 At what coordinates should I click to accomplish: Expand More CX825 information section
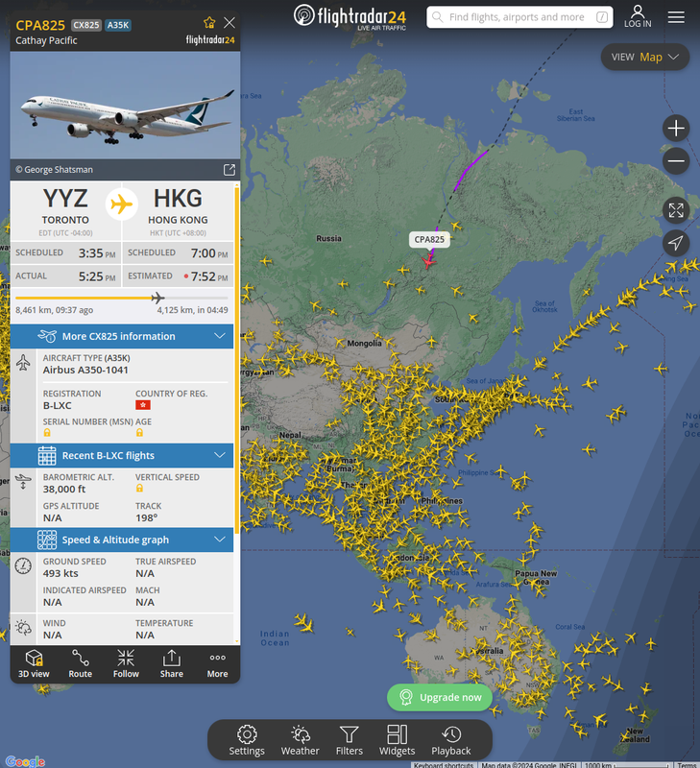122,336
